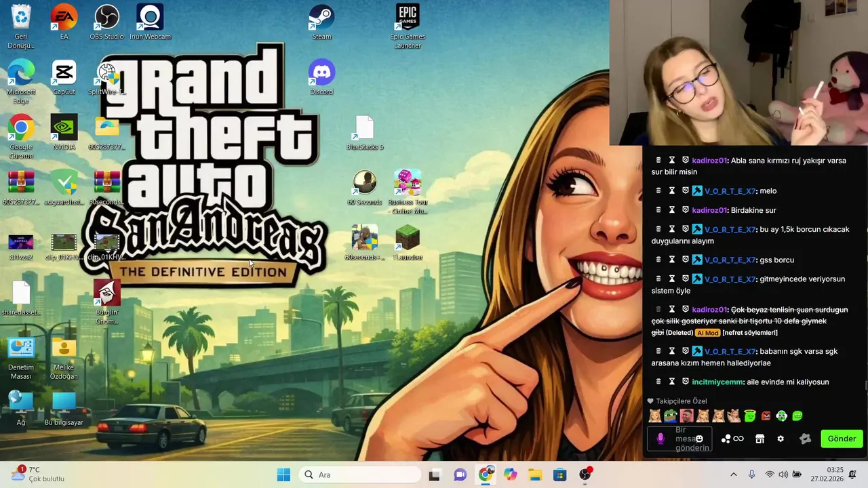Screen dimensions: 868x488
Task: Open incitmiycemm username in chat
Action: [x=717, y=382]
